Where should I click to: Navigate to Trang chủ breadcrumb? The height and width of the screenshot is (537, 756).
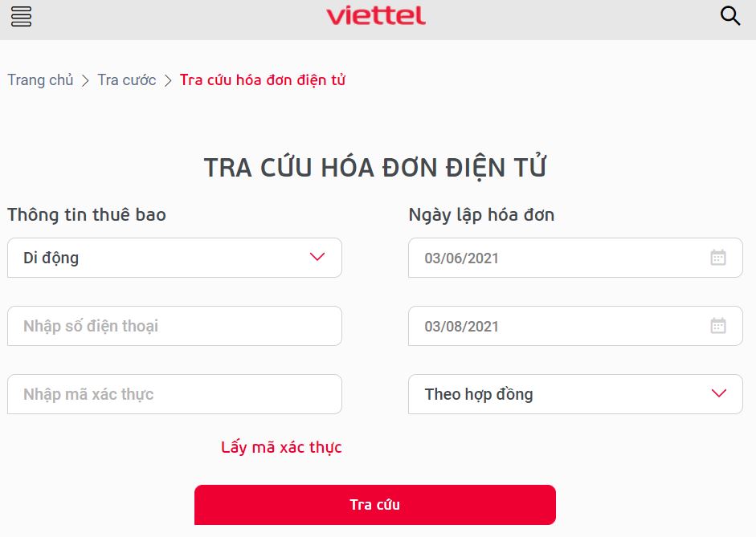[x=40, y=79]
